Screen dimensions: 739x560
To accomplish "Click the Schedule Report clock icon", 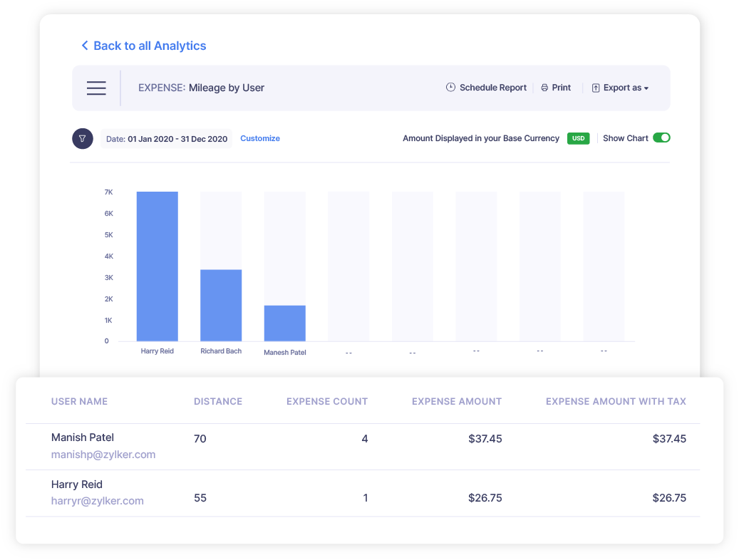I will [x=450, y=87].
